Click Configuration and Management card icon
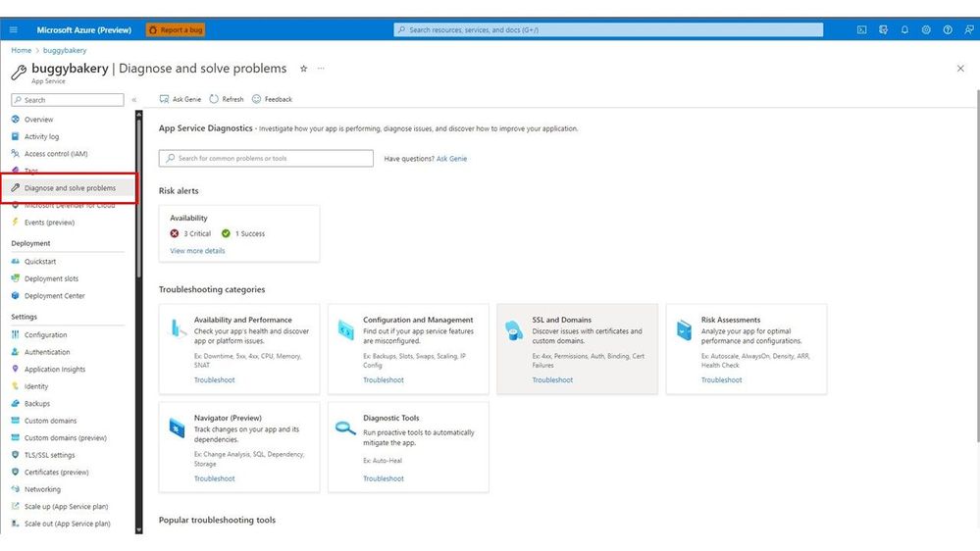 click(345, 329)
